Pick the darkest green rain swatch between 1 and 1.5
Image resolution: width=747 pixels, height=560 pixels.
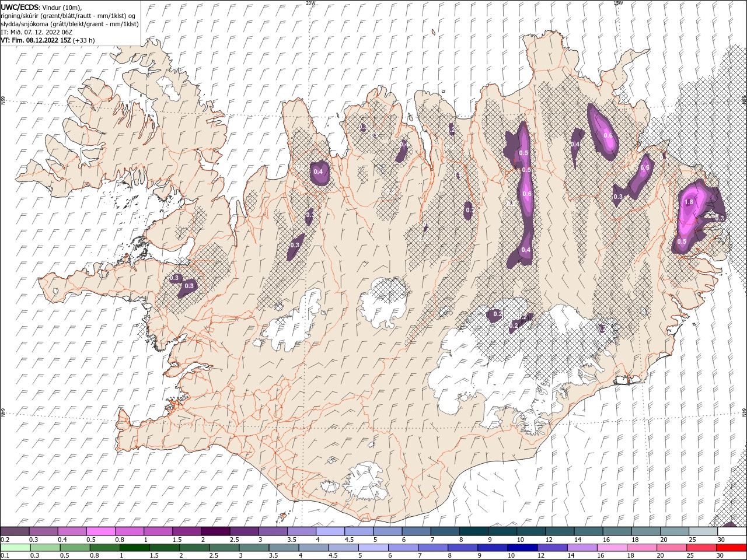click(x=134, y=548)
